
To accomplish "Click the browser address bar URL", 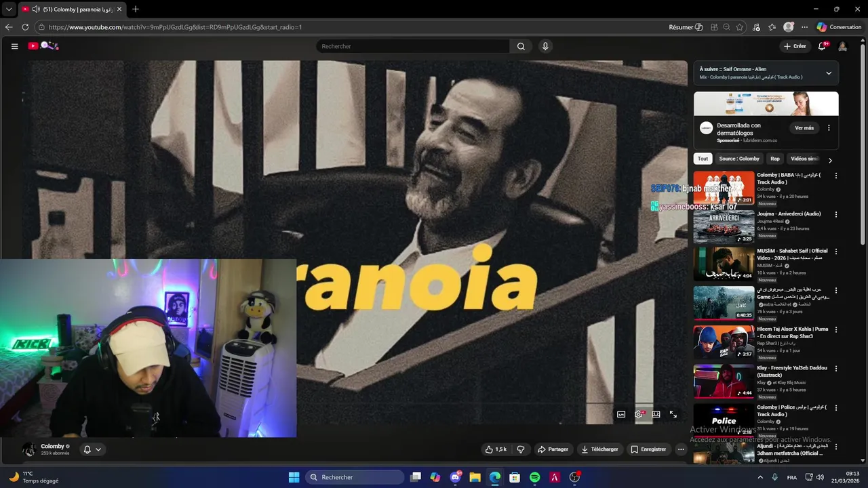I will point(175,27).
